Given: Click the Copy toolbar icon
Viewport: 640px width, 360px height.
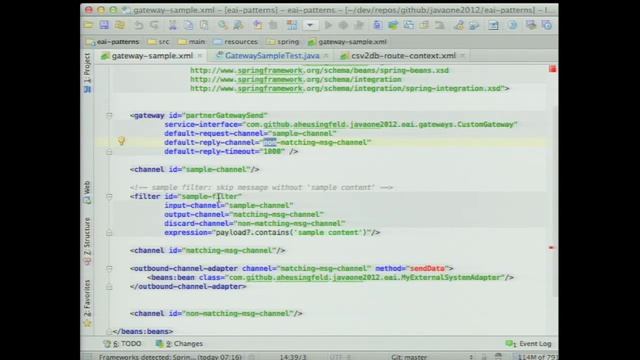Looking at the screenshot, I should [188, 25].
